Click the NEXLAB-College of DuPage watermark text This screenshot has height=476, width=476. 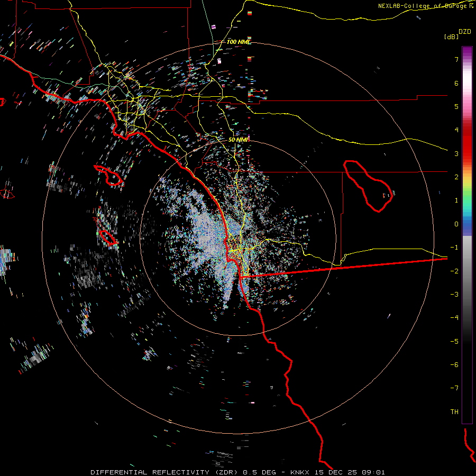point(425,6)
